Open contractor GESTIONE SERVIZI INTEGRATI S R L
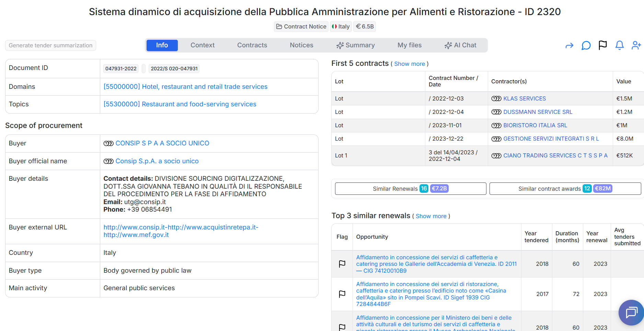 (551, 139)
